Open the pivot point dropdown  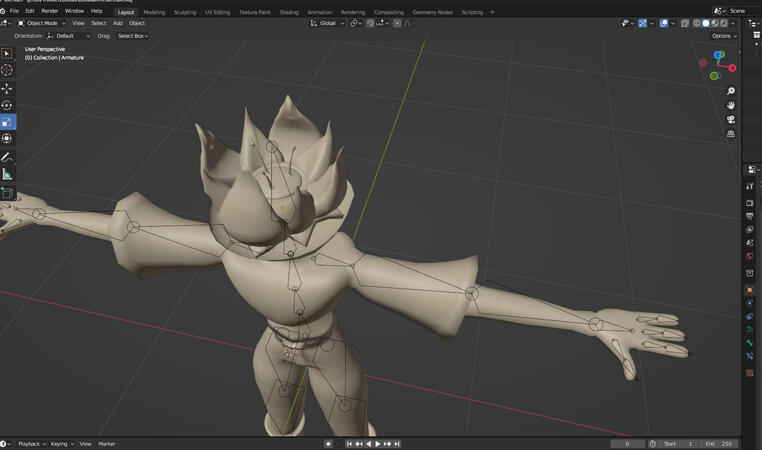356,23
